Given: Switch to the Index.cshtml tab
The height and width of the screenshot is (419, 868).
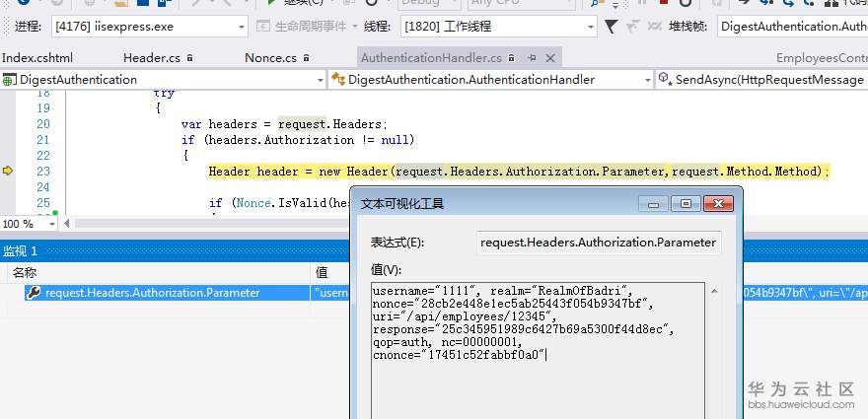Looking at the screenshot, I should (37, 57).
